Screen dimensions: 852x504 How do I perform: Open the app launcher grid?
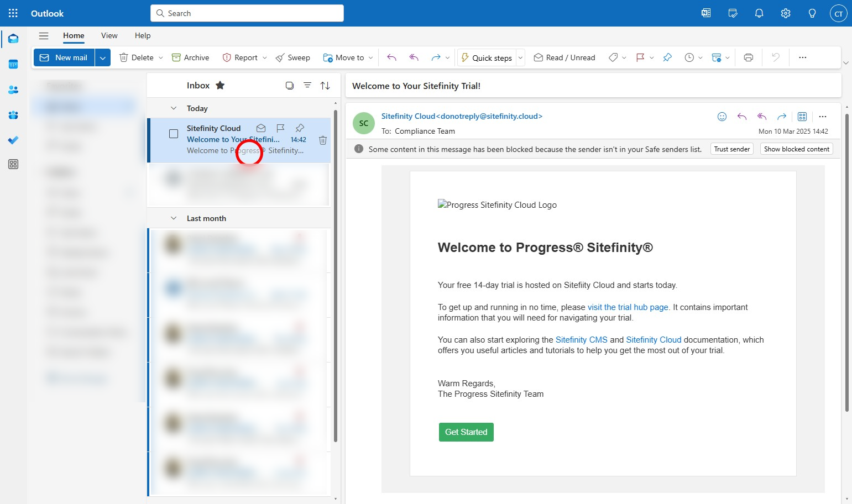click(13, 13)
